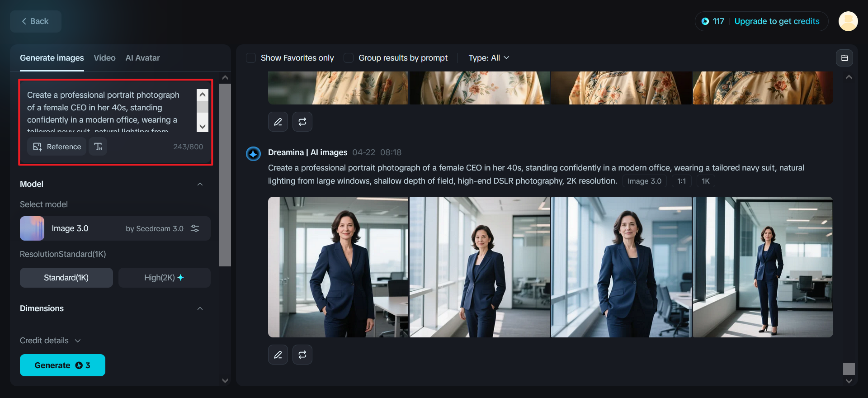Click the Generate button

coord(62,365)
